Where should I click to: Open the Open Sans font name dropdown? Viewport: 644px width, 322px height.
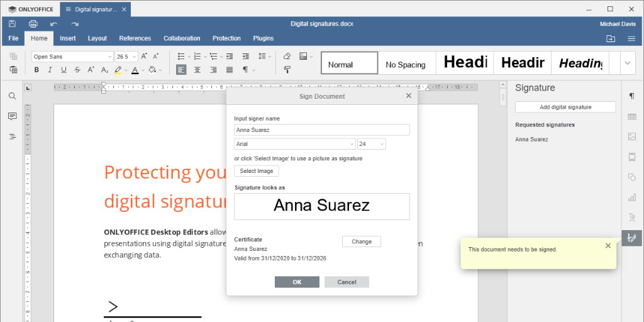(109, 57)
